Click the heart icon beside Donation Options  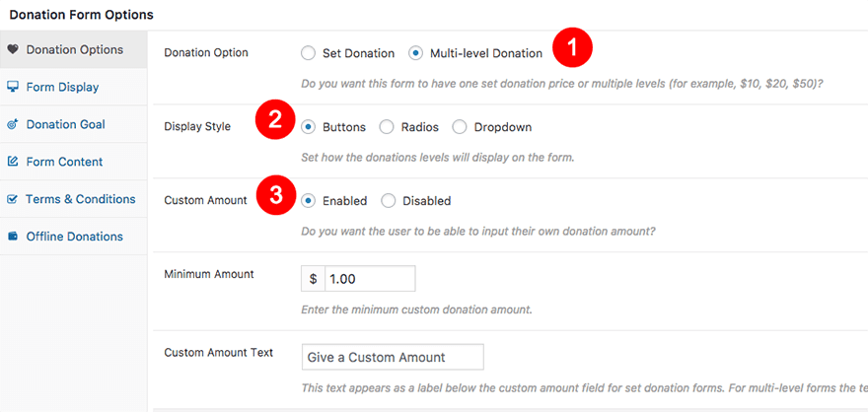click(x=12, y=49)
